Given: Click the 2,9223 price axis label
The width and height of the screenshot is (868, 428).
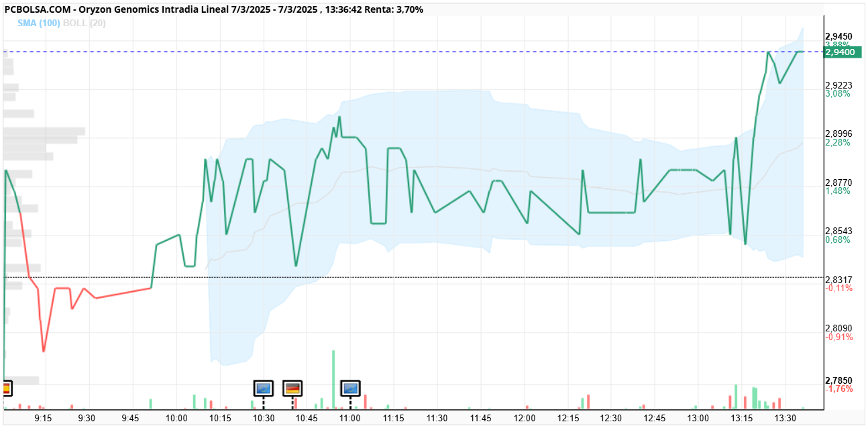Looking at the screenshot, I should click(839, 85).
